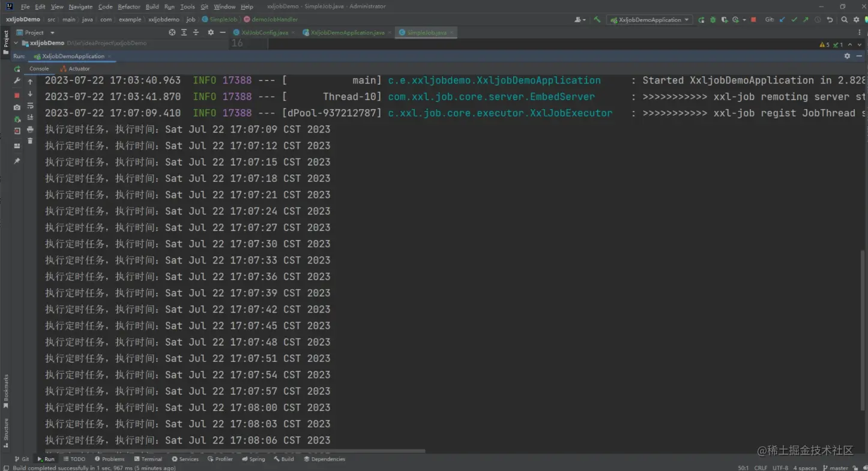Close the SimpleJob.java editor tab
Viewport: 868px width, 471px height.
(x=452, y=32)
